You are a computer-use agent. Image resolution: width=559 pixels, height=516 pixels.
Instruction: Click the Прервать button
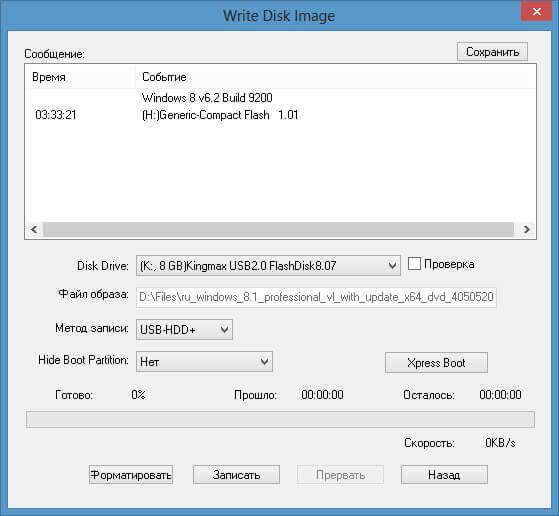pyautogui.click(x=340, y=475)
